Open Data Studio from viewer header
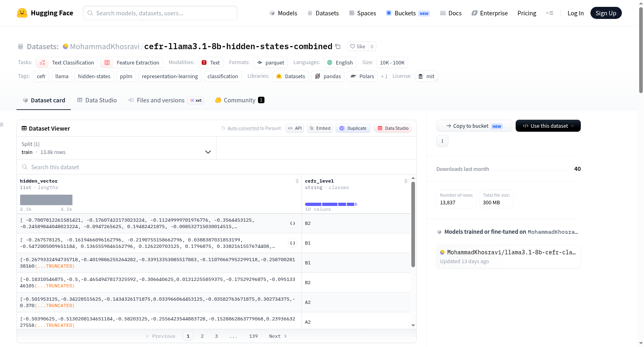 pos(393,128)
